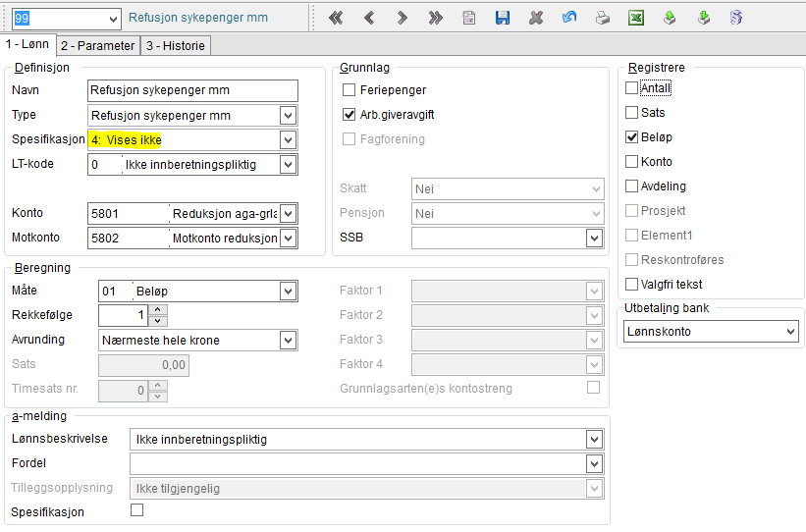Screen dimensions: 806x532
Task: Open Type dropdown arrow
Action: [x=289, y=116]
